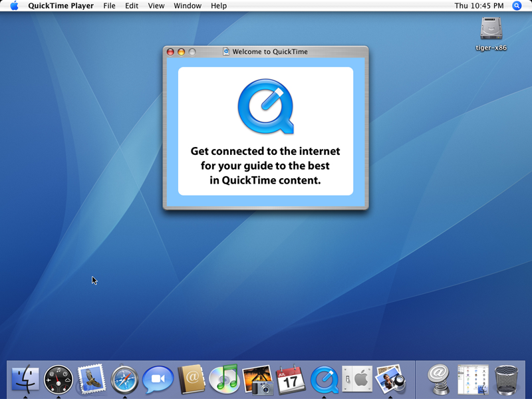Click QuickTime Player dock icon
Viewport: 532px width, 399px height.
pyautogui.click(x=325, y=379)
